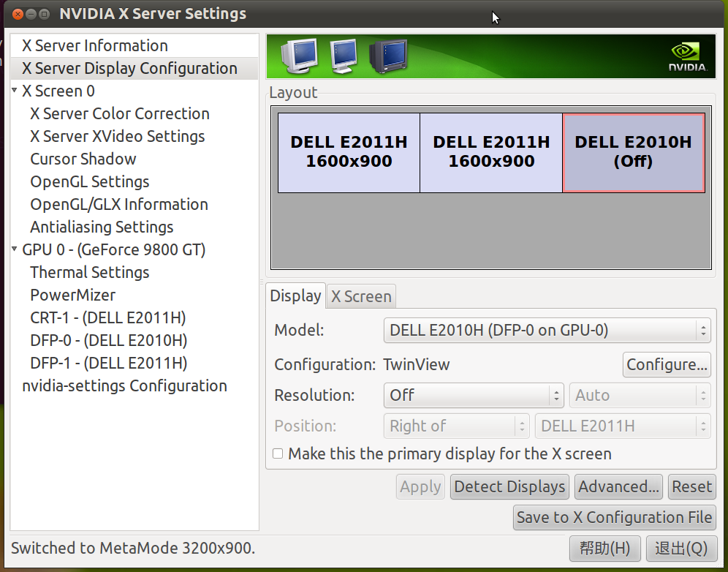This screenshot has width=728, height=572.
Task: Click the black CRT monitor banner icon
Action: pos(388,56)
